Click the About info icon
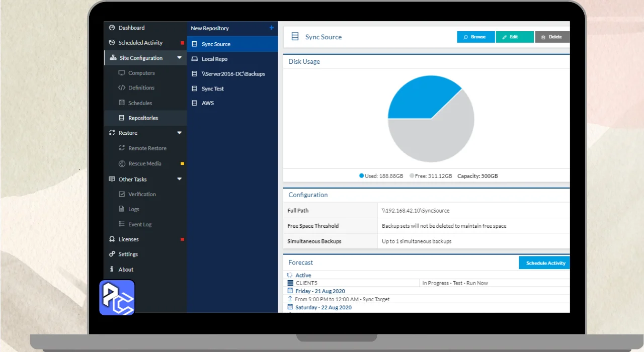The width and height of the screenshot is (644, 352). point(112,269)
